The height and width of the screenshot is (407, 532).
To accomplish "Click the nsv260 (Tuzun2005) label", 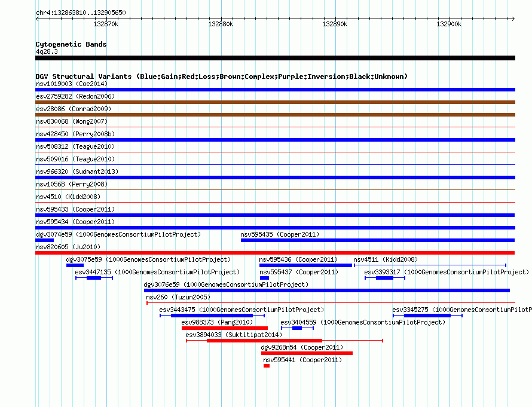I will (178, 297).
